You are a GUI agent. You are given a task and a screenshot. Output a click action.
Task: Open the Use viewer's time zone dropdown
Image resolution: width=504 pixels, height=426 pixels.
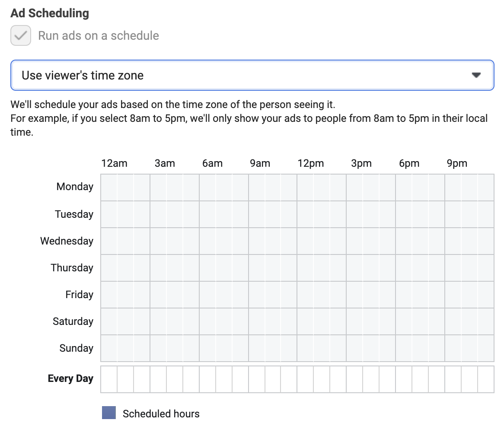coord(252,75)
